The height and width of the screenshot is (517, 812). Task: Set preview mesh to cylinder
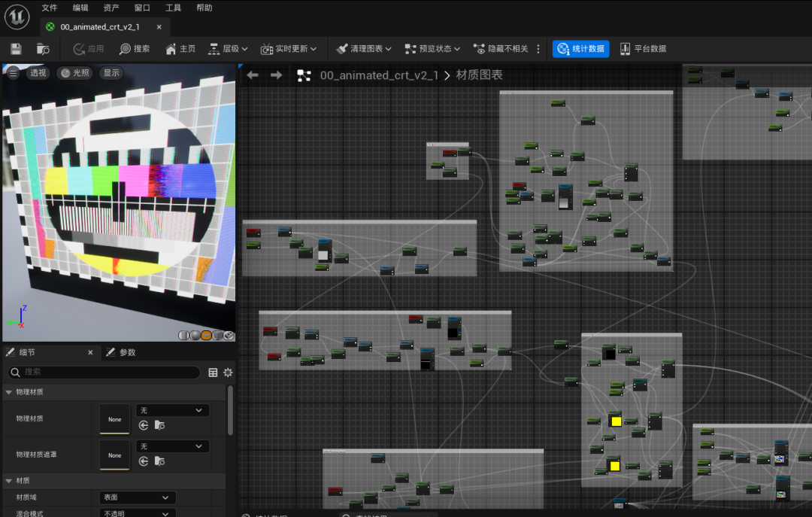[x=183, y=336]
